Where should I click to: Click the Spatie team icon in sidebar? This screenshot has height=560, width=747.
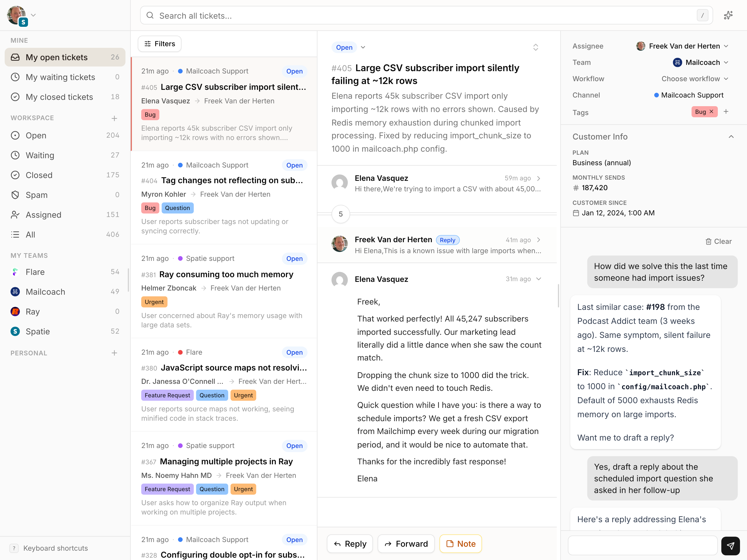(15, 331)
